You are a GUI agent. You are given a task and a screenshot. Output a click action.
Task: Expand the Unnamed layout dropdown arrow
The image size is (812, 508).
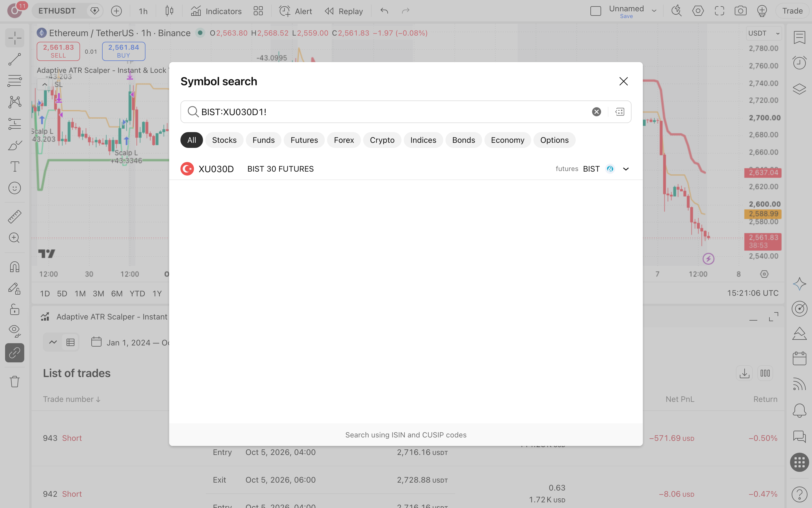[654, 11]
